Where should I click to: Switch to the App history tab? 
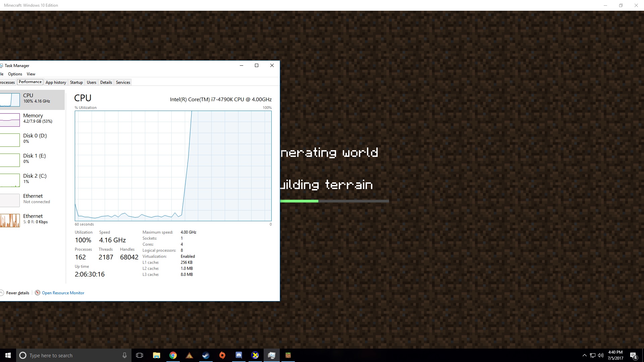tap(56, 82)
